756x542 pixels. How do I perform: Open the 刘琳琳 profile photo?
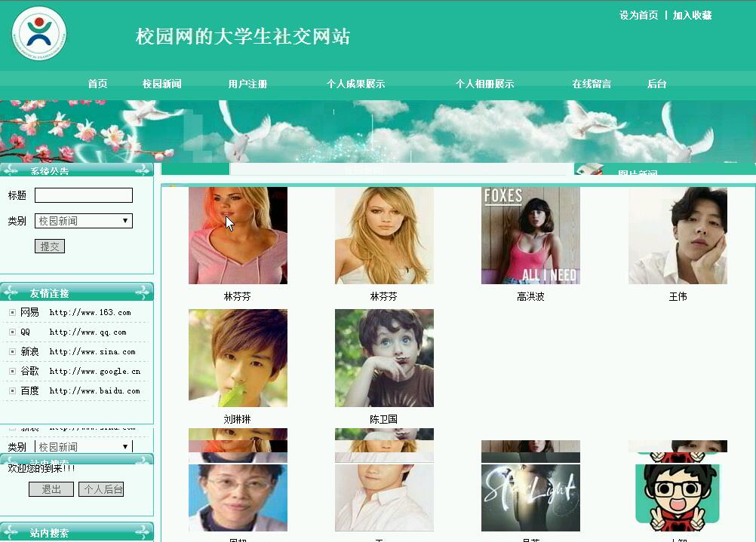(238, 358)
